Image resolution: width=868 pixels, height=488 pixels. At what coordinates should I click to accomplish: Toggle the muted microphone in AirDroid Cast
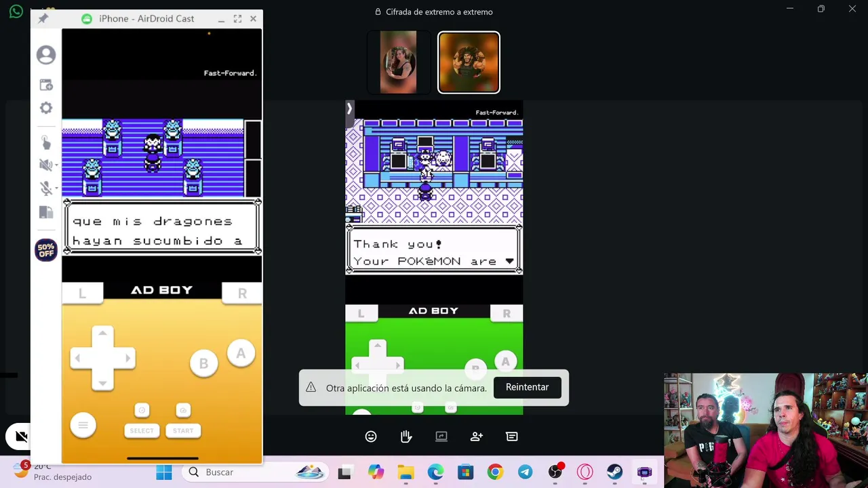(45, 188)
